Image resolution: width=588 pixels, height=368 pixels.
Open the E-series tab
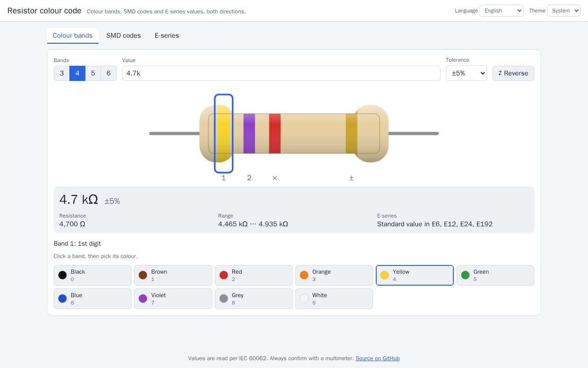[x=167, y=35]
